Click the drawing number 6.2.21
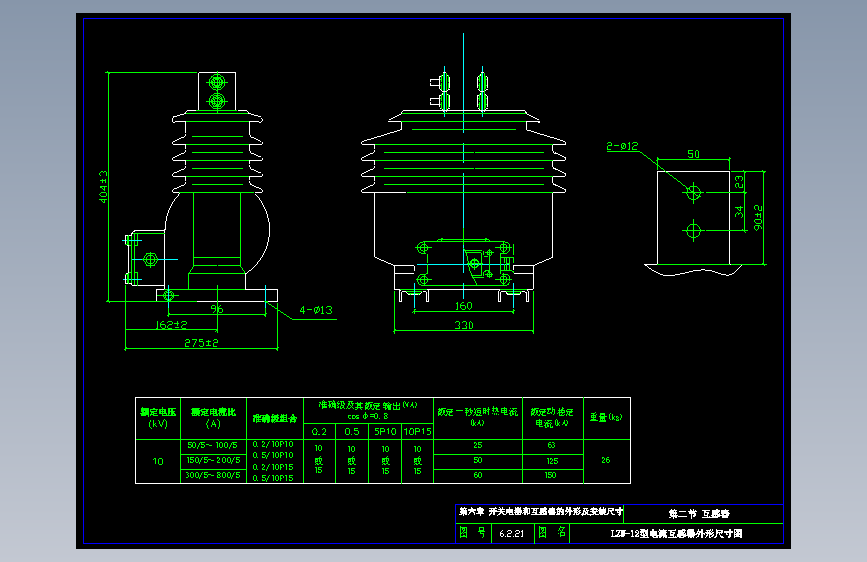 pos(511,534)
